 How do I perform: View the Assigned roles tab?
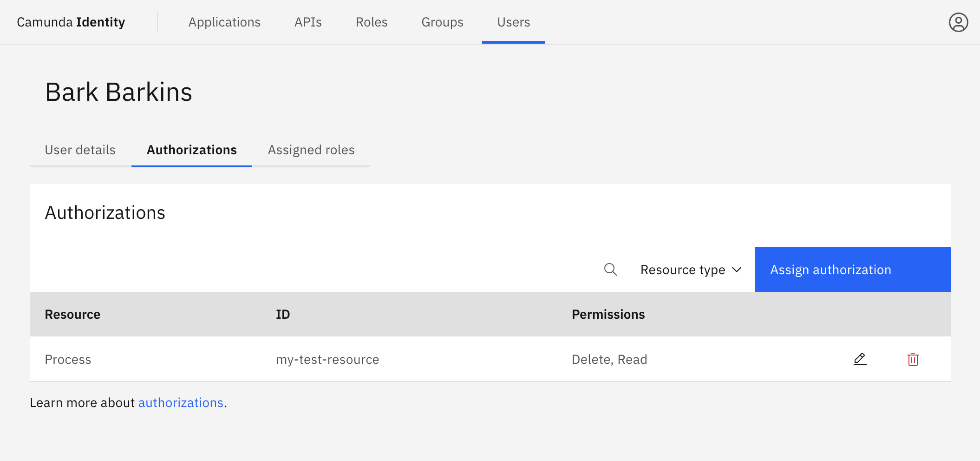311,150
